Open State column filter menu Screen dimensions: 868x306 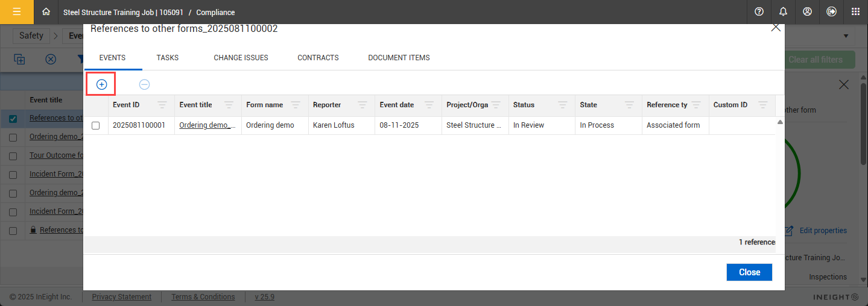[x=629, y=105]
